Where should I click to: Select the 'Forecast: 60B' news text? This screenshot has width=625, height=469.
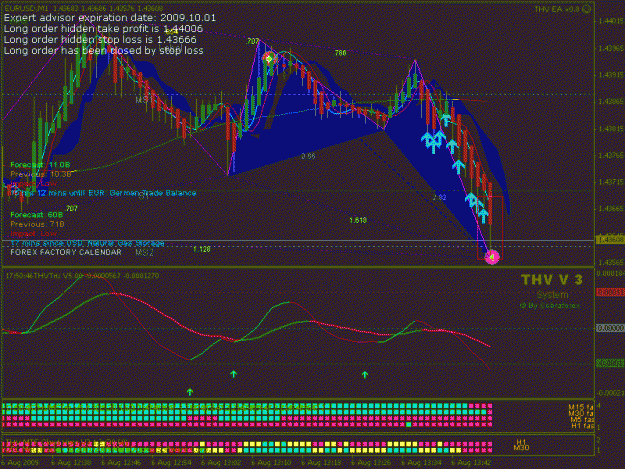coord(37,214)
